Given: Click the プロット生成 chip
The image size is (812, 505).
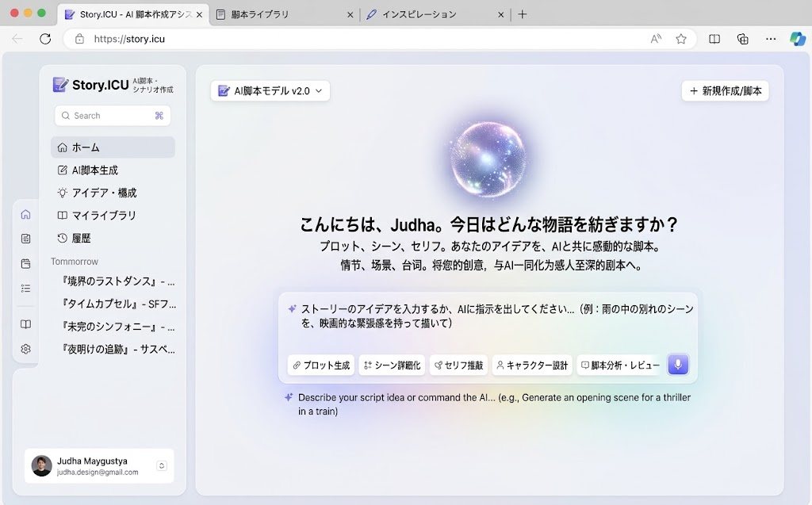Looking at the screenshot, I should (321, 365).
